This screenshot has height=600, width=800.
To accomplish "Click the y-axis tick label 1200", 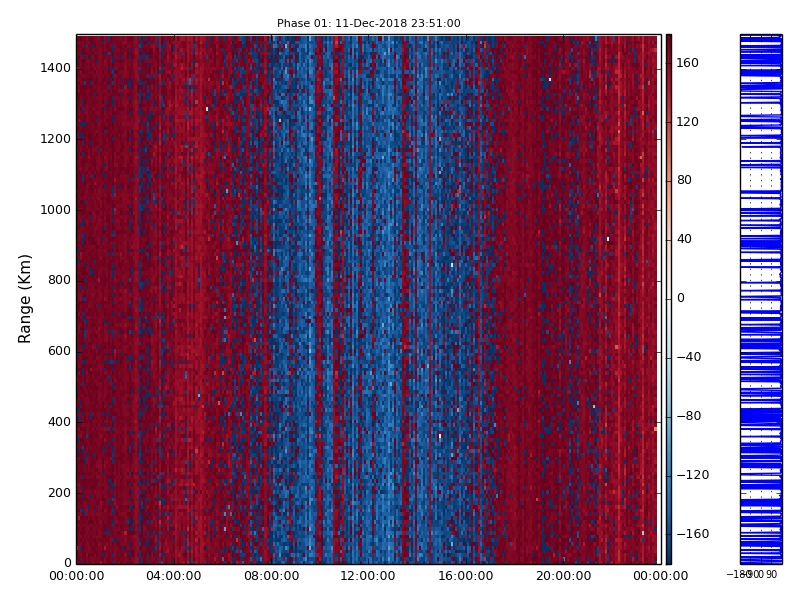I will pyautogui.click(x=56, y=139).
